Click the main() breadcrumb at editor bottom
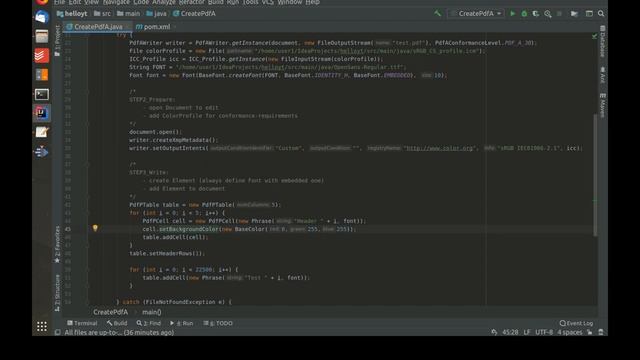Screen dimensions: 640x360 pos(151,312)
